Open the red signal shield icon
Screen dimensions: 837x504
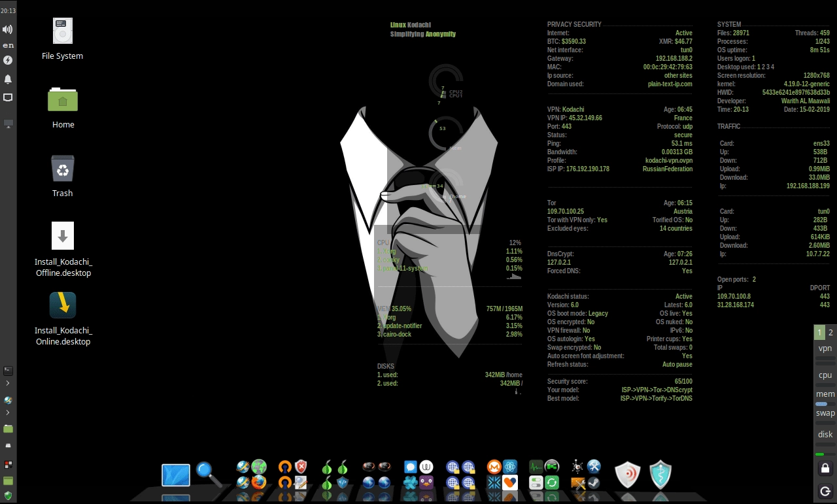coord(627,475)
